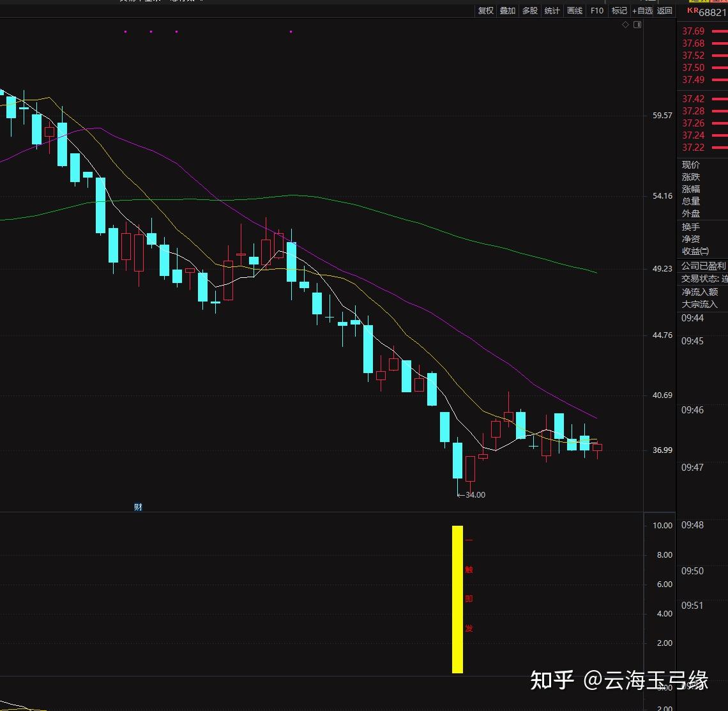Open the 叠加 overlay option
This screenshot has width=728, height=711.
click(508, 11)
